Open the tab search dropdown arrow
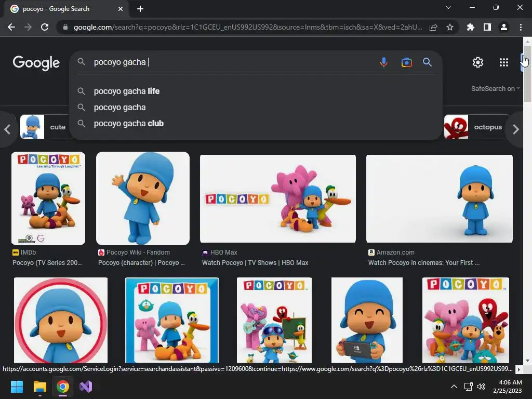Image resolution: width=532 pixels, height=399 pixels. pyautogui.click(x=448, y=7)
